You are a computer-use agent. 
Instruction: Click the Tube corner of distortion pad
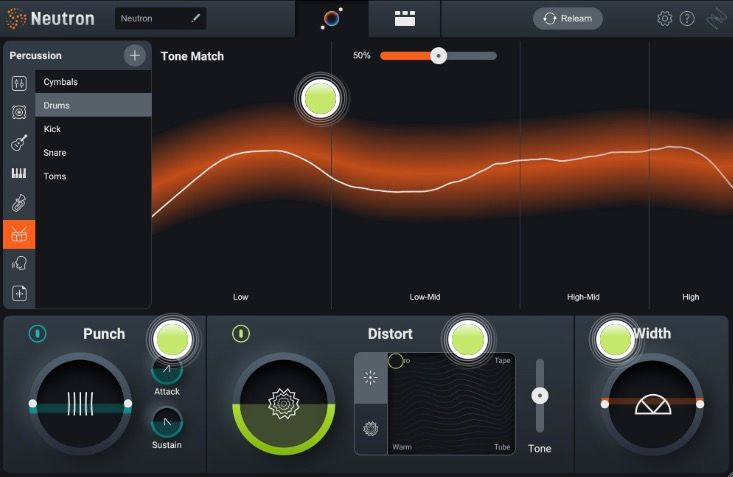[x=502, y=447]
